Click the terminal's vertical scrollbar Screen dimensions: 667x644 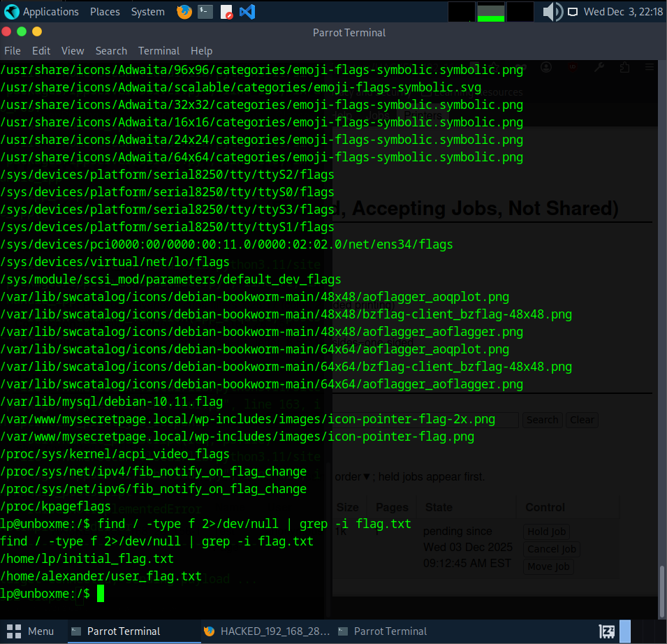pos(662,587)
